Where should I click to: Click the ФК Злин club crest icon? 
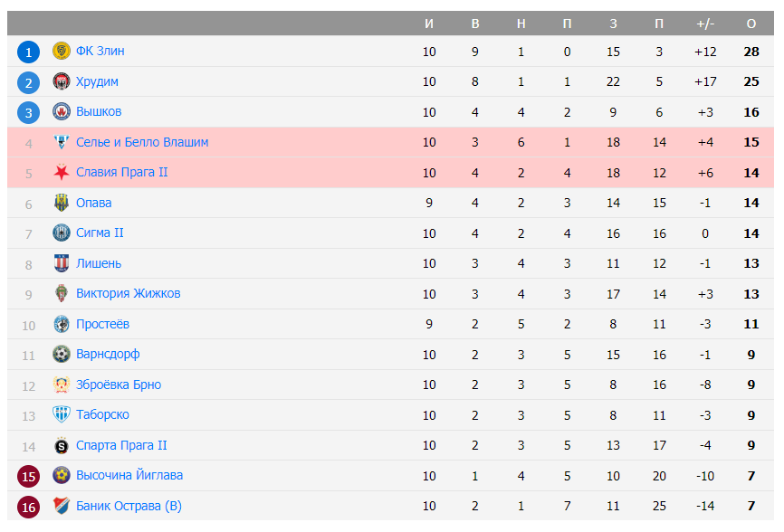[x=61, y=52]
